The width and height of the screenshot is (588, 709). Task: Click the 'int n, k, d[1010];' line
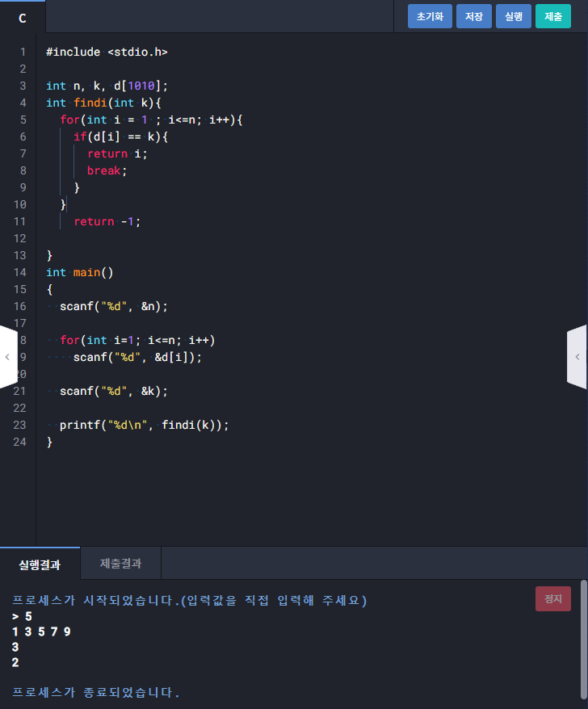[107, 86]
